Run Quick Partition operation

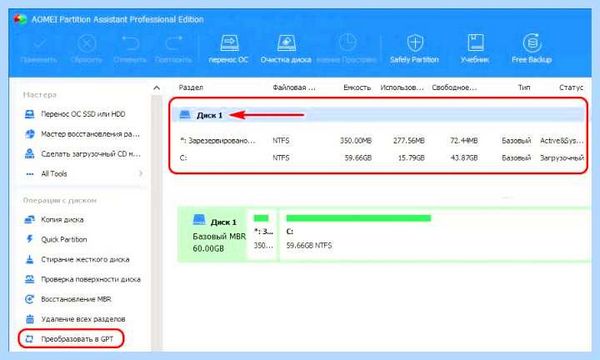coord(55,239)
